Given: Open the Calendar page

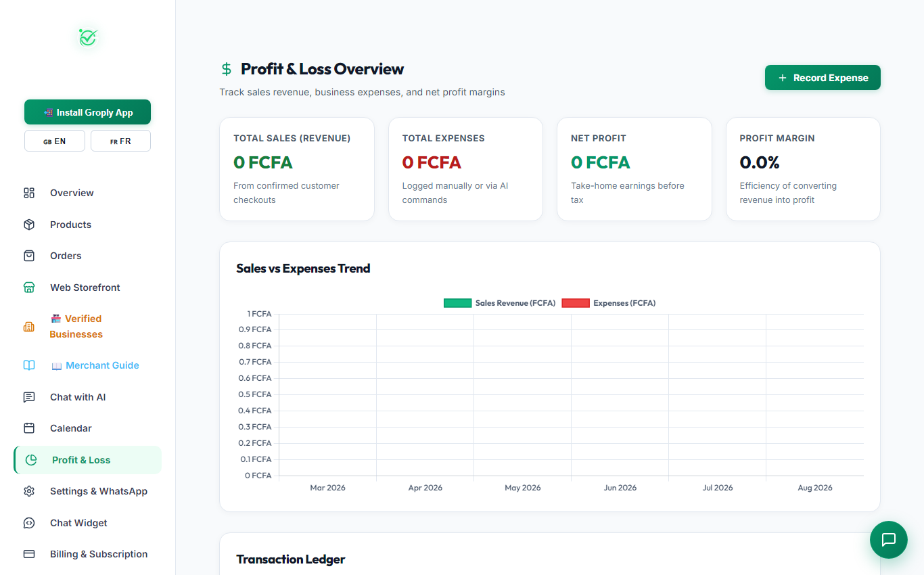Looking at the screenshot, I should 87,428.
